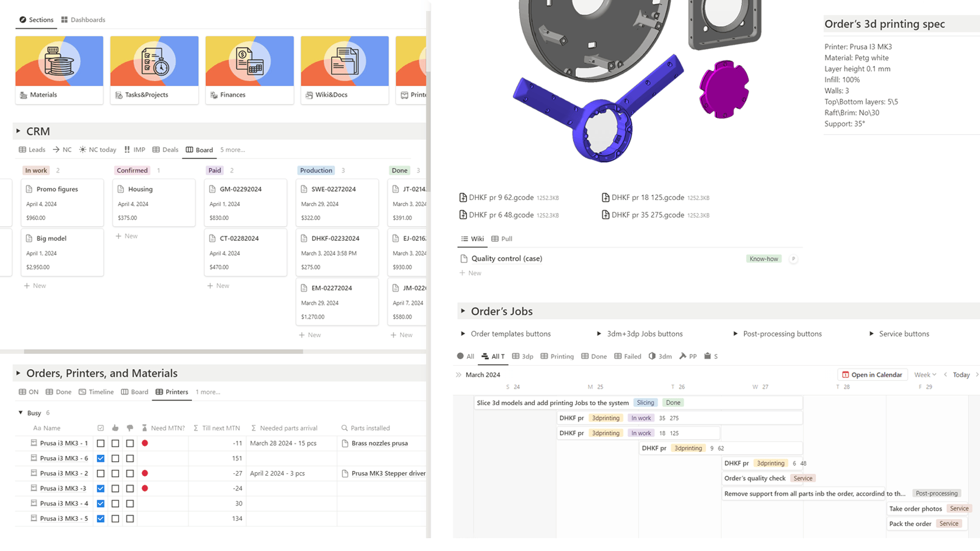Open the DHKF pr 9 62.gcode file icon
Image resolution: width=980 pixels, height=551 pixels.
click(x=463, y=198)
